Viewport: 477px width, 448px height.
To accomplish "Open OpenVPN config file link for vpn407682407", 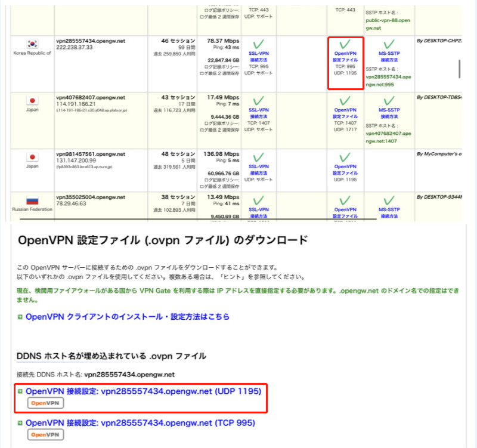I will point(345,113).
